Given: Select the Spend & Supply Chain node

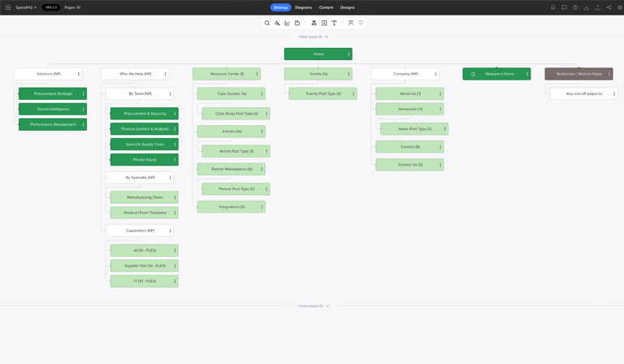Looking at the screenshot, I should pyautogui.click(x=144, y=145).
